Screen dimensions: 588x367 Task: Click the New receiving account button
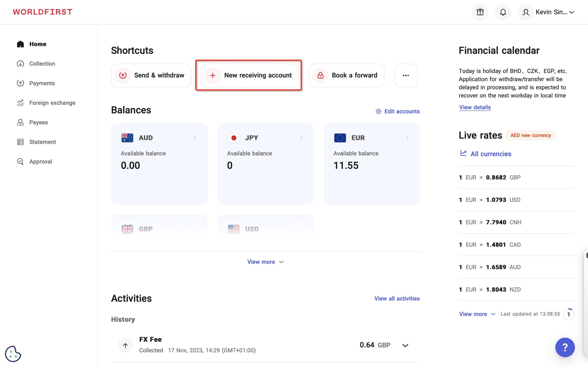click(250, 75)
